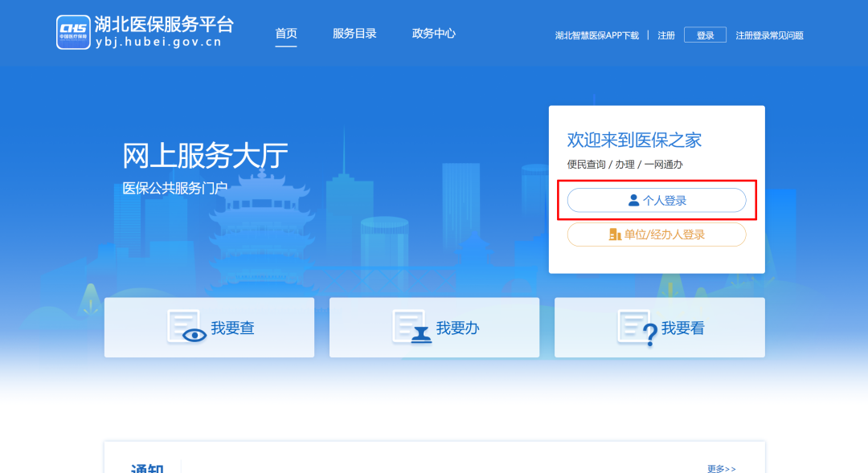Click the 湖北医保服务平台 site title
This screenshot has width=868, height=473.
(x=164, y=25)
